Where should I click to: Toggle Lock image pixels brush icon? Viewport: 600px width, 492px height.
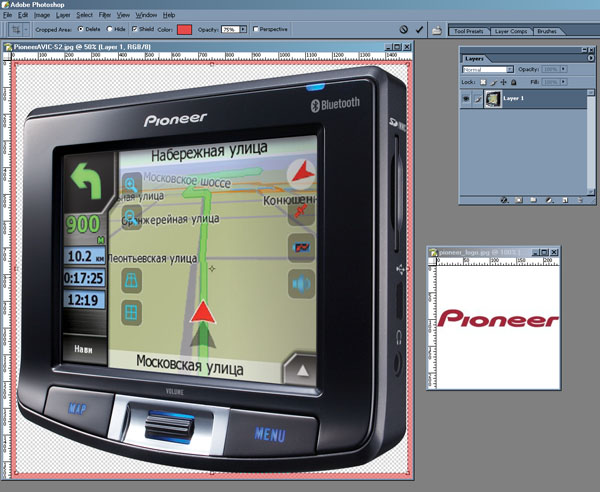494,82
